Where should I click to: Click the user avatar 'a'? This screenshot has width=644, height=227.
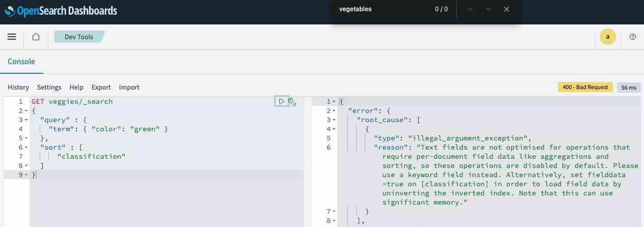[x=607, y=37]
